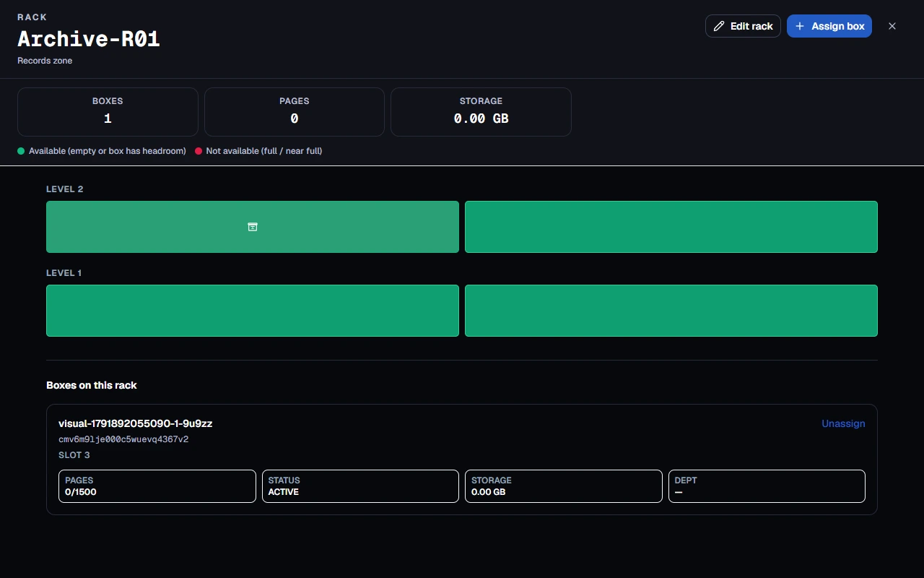This screenshot has width=924, height=578.
Task: Click the DEPT field
Action: tap(767, 486)
